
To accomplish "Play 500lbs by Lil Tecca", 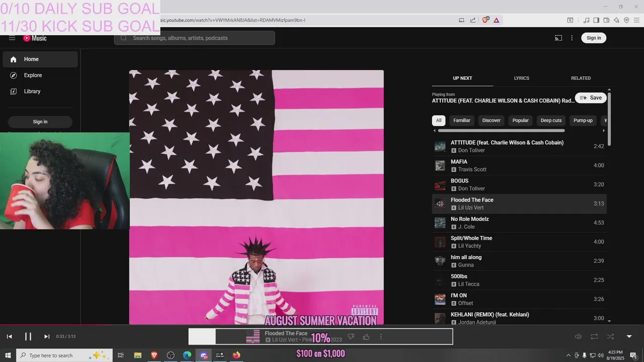I will pos(519,280).
